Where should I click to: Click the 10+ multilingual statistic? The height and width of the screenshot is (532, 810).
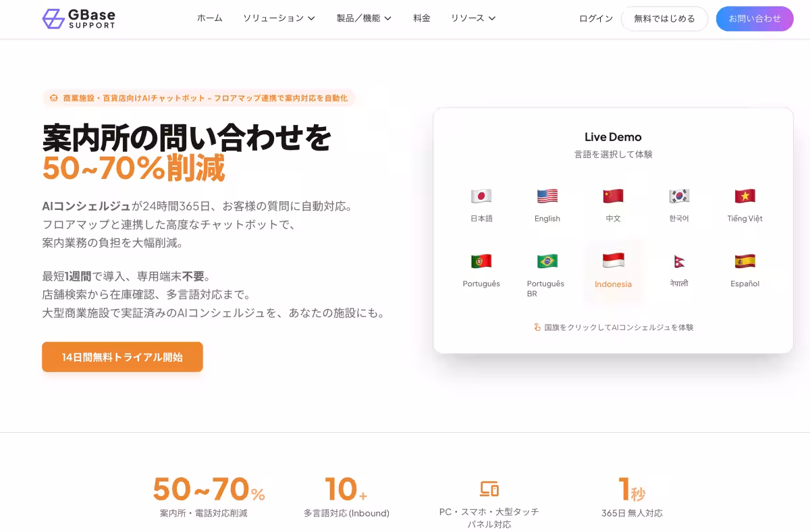346,490
